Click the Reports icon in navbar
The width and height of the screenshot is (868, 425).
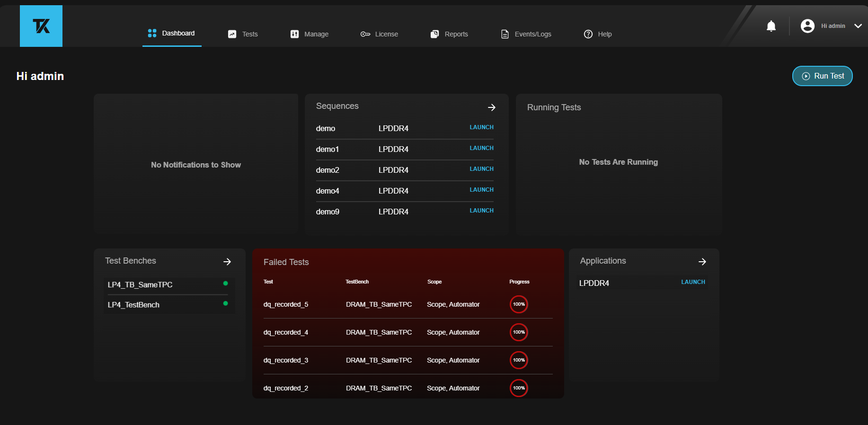(434, 34)
